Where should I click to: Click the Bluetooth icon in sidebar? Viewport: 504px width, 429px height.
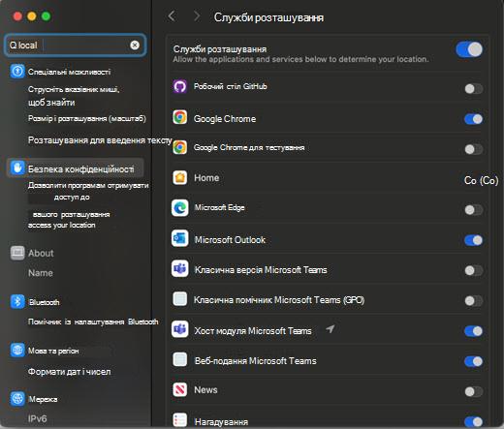(x=17, y=301)
